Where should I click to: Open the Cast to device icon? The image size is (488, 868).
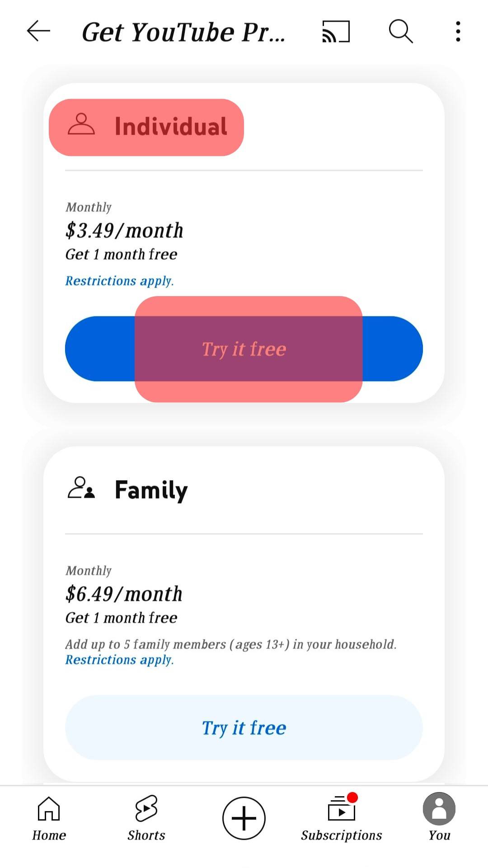[x=336, y=32]
